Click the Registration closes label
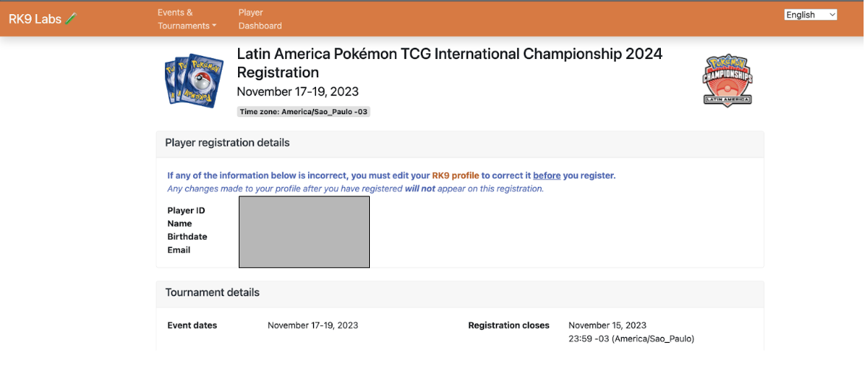Screen dimensions: 868x365 pos(508,325)
